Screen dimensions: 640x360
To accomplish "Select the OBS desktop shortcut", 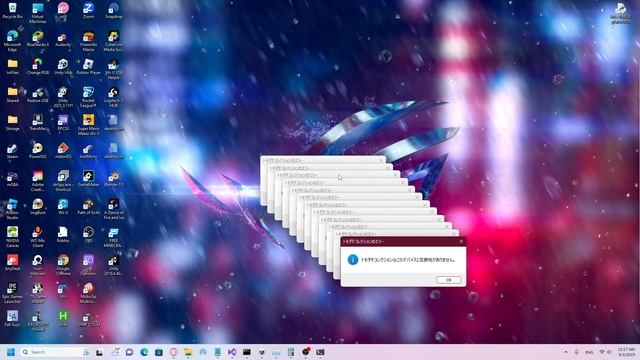I will click(88, 234).
